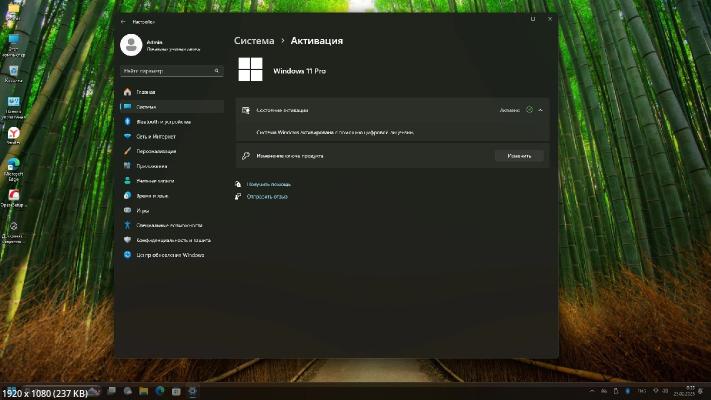
Task: Click the Активно status text
Action: click(509, 110)
